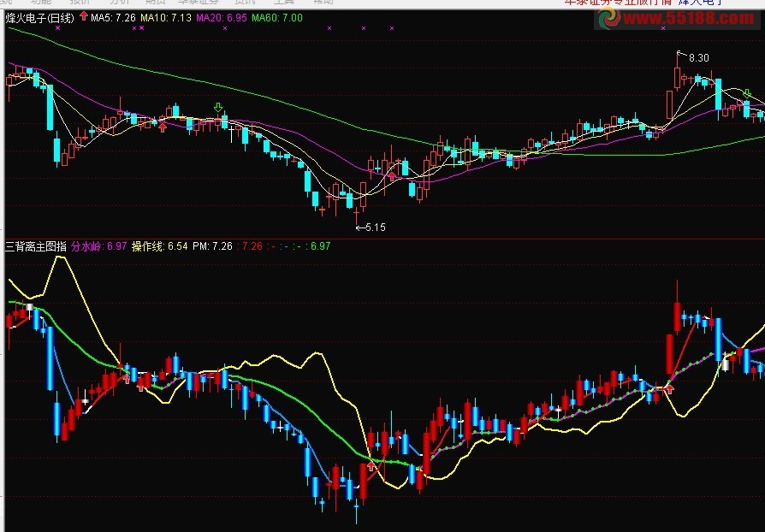Click the red up-arrow icon before MA5 label
Image resolution: width=765 pixels, height=532 pixels.
pos(83,17)
